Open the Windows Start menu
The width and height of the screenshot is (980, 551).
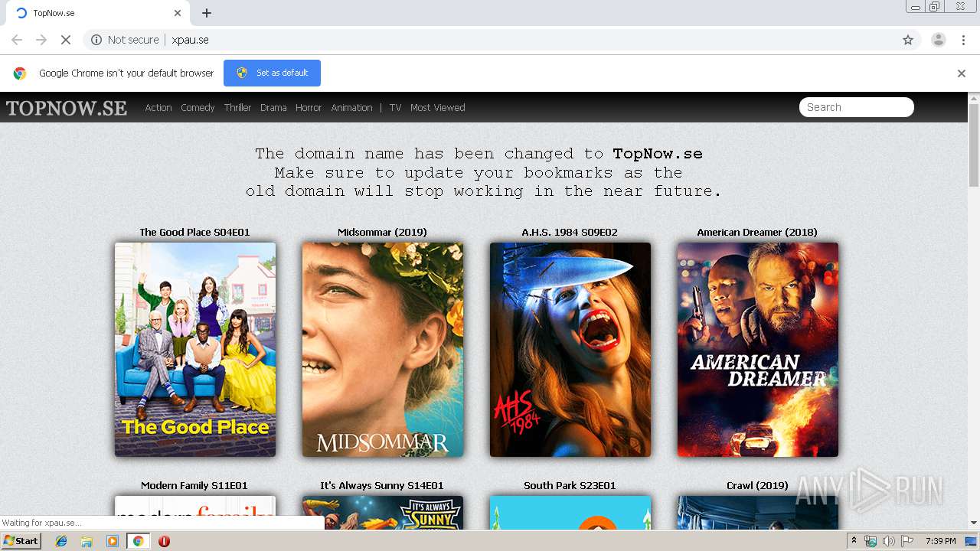coord(21,540)
